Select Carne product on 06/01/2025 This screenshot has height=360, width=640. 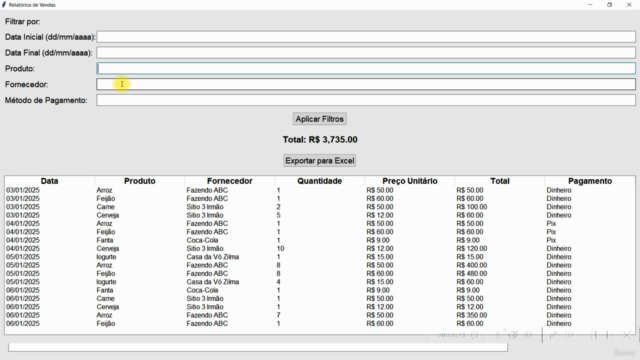pyautogui.click(x=105, y=298)
